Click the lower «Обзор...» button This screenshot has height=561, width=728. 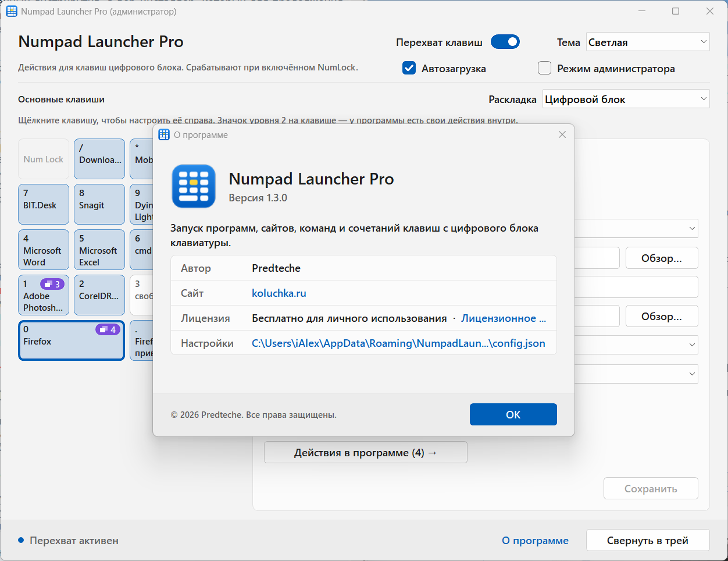pos(662,316)
